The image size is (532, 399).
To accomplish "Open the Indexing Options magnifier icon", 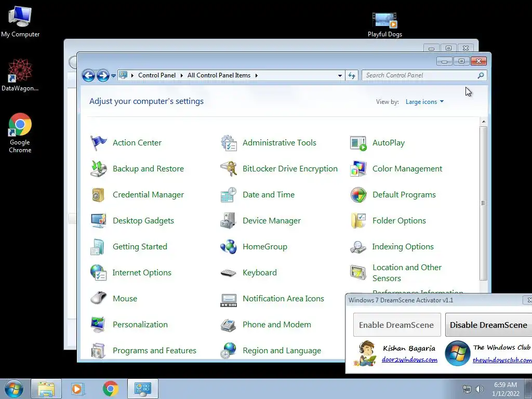I will coord(358,247).
